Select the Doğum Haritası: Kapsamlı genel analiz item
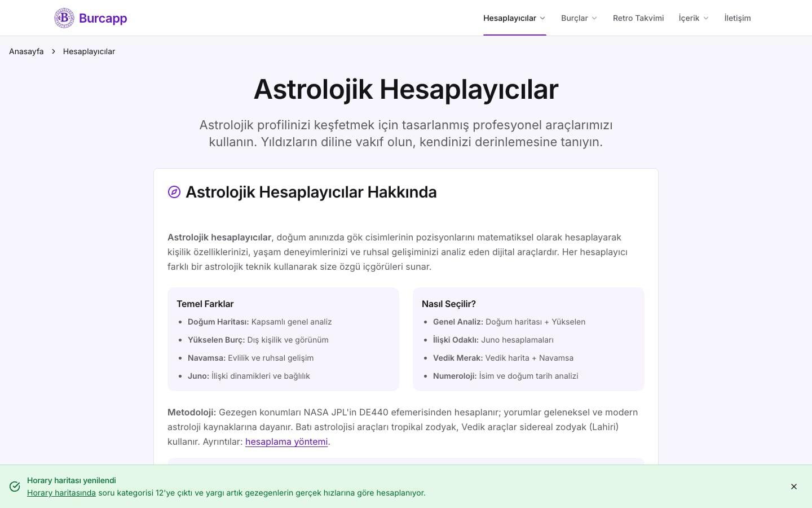Viewport: 812px width, 508px height. click(260, 322)
